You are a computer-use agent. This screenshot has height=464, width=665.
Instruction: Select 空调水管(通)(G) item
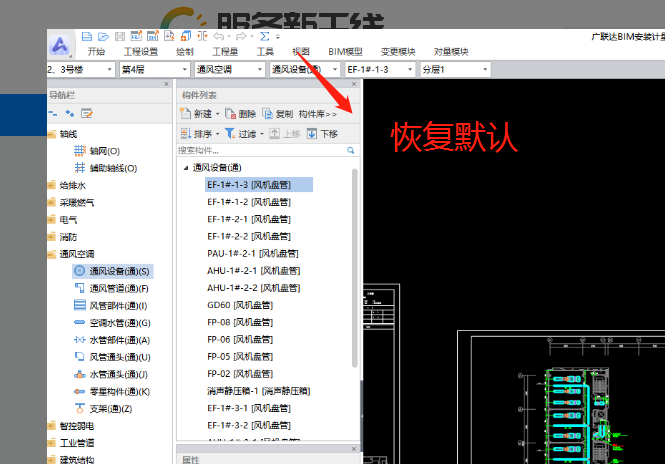coord(112,323)
